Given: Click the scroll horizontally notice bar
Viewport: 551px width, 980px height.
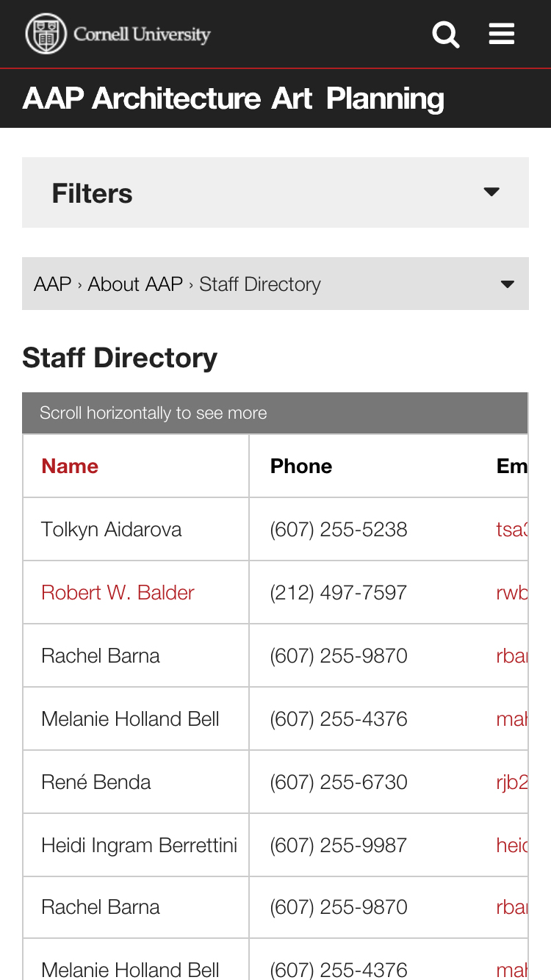Looking at the screenshot, I should coord(275,413).
